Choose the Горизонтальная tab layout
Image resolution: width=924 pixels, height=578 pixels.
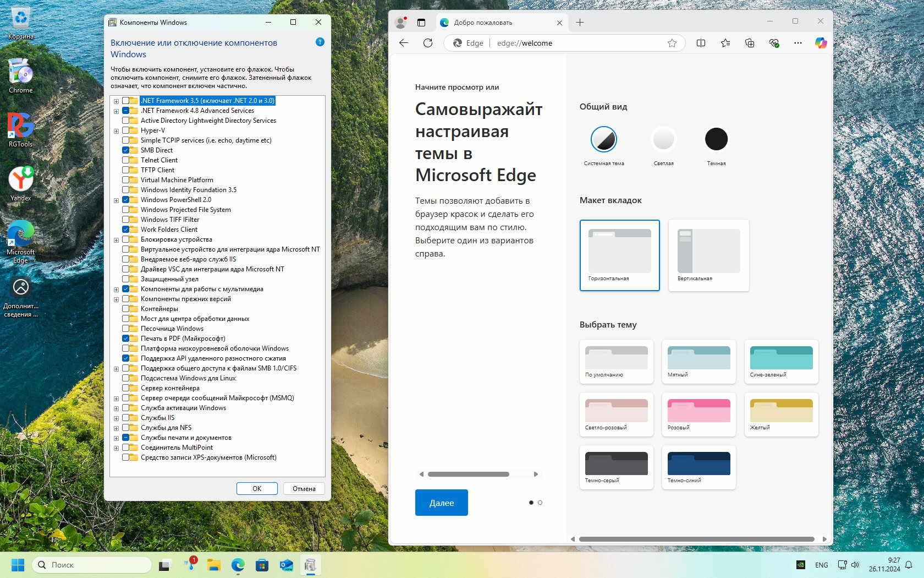619,255
